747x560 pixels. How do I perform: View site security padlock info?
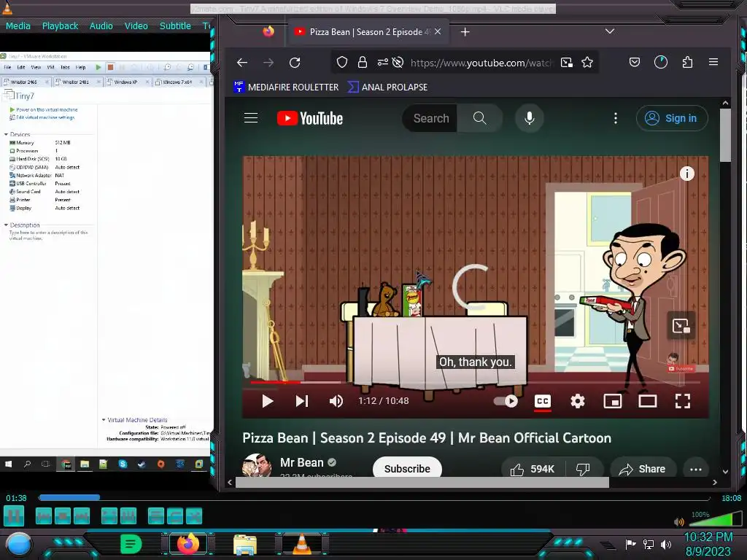tap(363, 63)
